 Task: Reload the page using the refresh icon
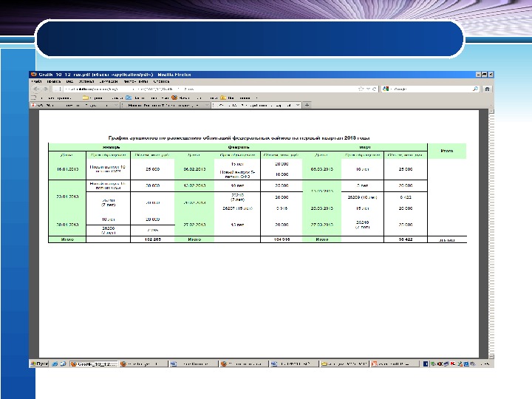pos(374,89)
